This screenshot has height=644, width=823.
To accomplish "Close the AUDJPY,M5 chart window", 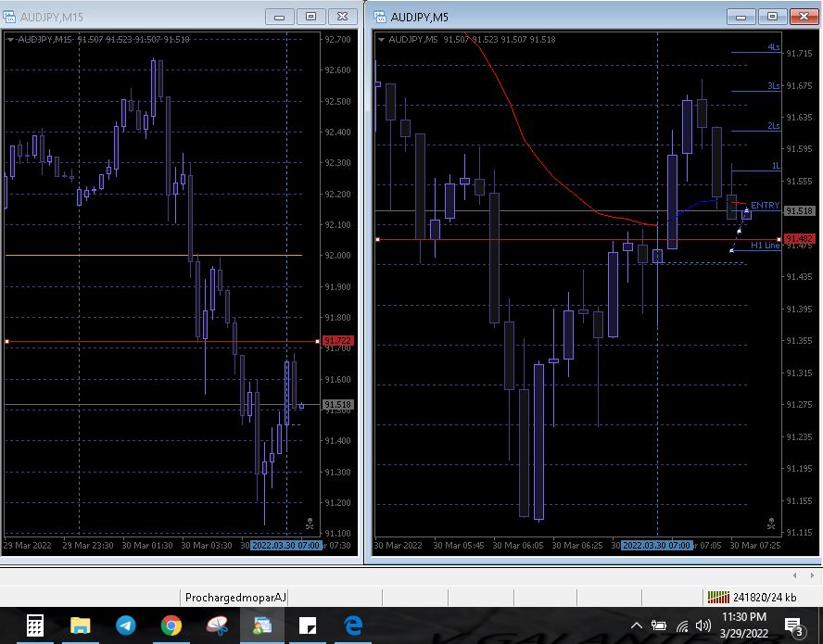I will pyautogui.click(x=804, y=17).
